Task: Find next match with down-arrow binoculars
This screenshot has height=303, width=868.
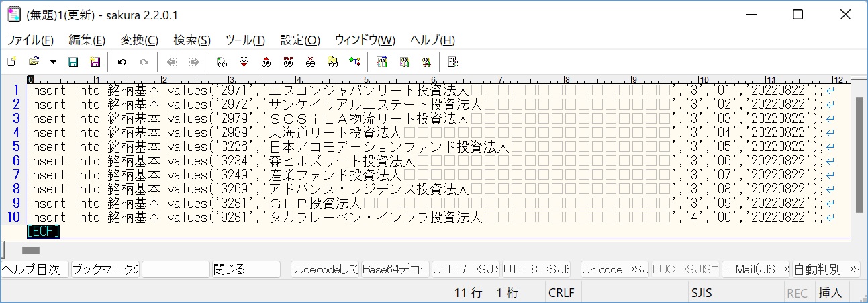Action: 244,62
